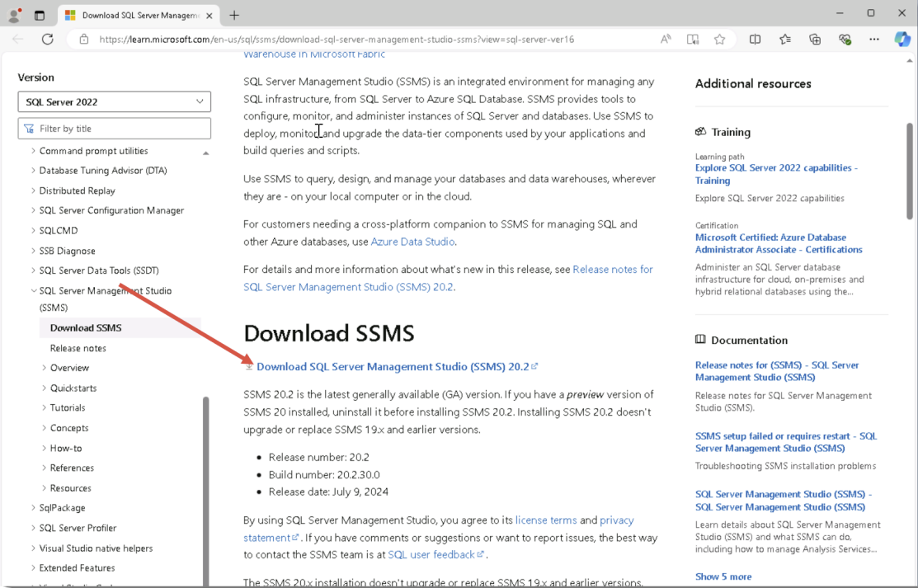Expand Extended Features node
Viewport: 918px width, 588px height.
[x=33, y=568]
